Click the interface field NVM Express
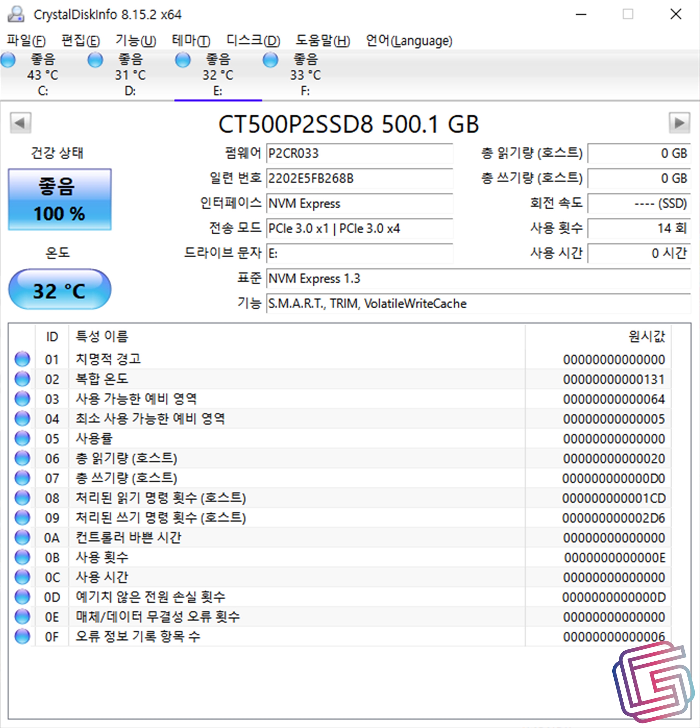The image size is (700, 728). click(359, 204)
